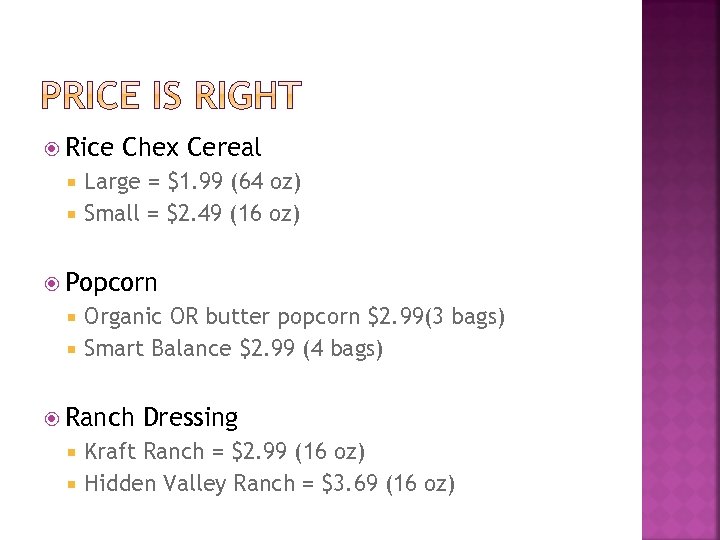Image resolution: width=720 pixels, height=540 pixels.
Task: Click the Kraft Ranch = $2.99 line
Action: (x=225, y=452)
